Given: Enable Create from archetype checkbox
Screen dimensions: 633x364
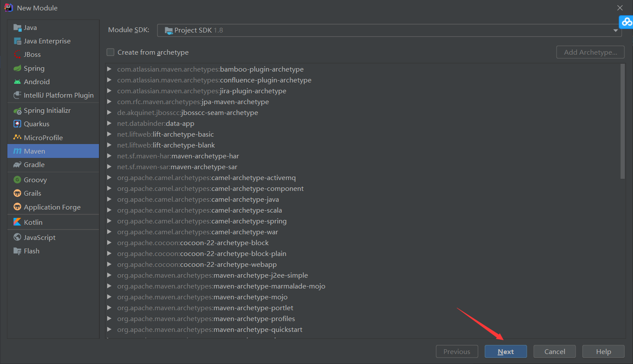Looking at the screenshot, I should click(x=111, y=52).
